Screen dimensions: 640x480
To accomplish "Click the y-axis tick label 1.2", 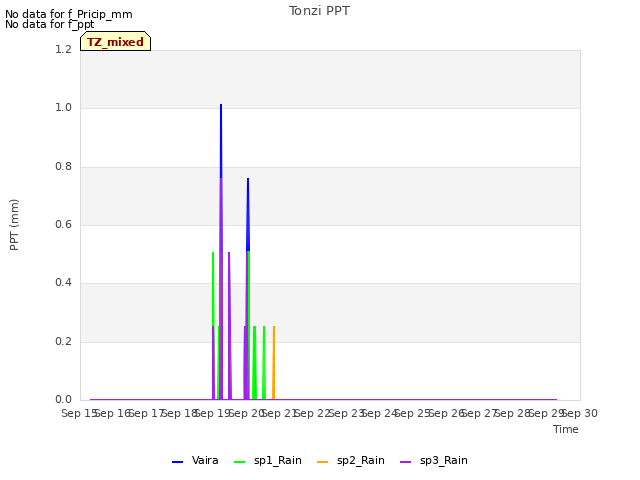I will point(64,49).
